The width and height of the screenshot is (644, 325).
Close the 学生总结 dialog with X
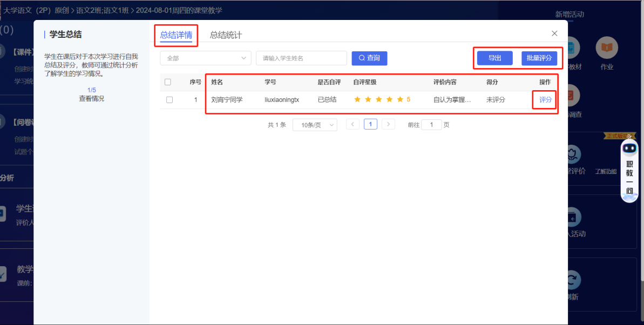pyautogui.click(x=554, y=33)
